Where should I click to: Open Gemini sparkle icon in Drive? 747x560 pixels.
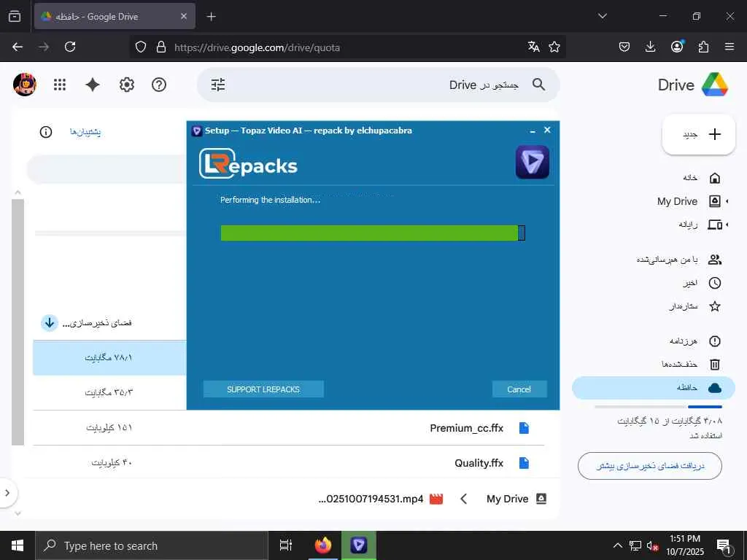pyautogui.click(x=93, y=85)
